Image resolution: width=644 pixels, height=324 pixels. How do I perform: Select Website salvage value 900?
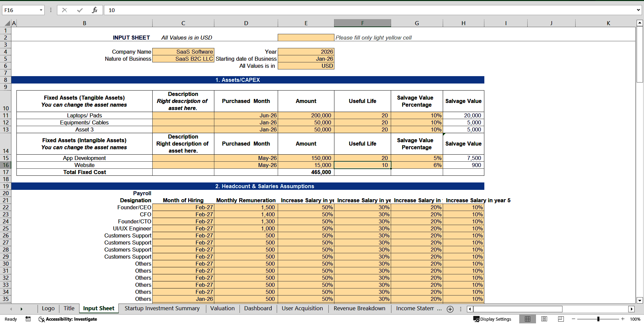tap(463, 165)
